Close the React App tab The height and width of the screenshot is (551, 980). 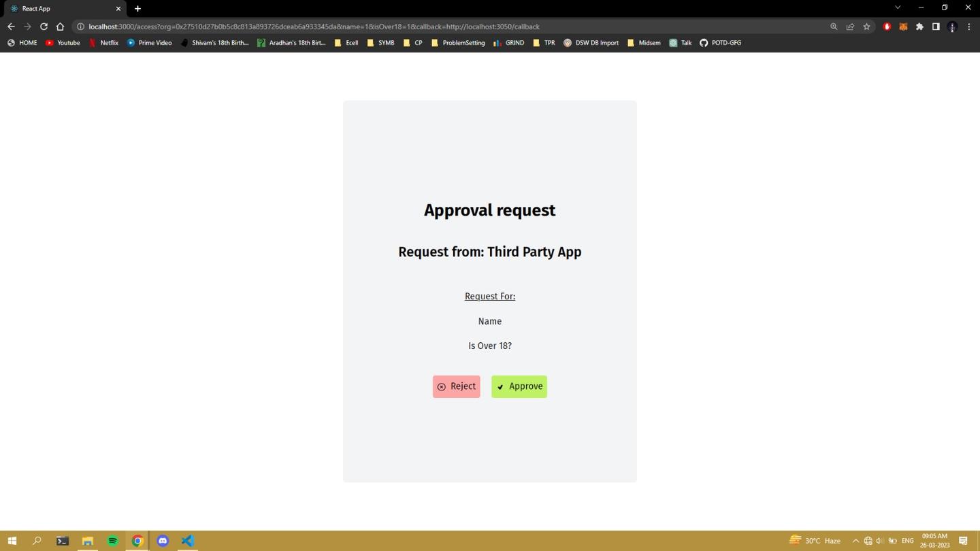[x=118, y=8]
